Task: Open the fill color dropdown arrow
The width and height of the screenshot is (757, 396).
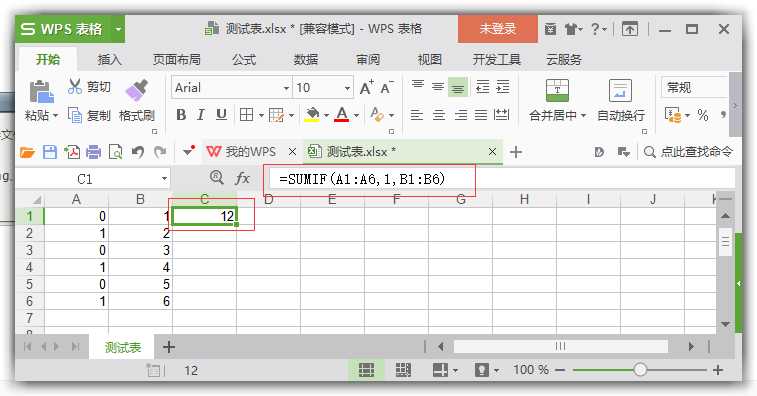Action: (326, 115)
